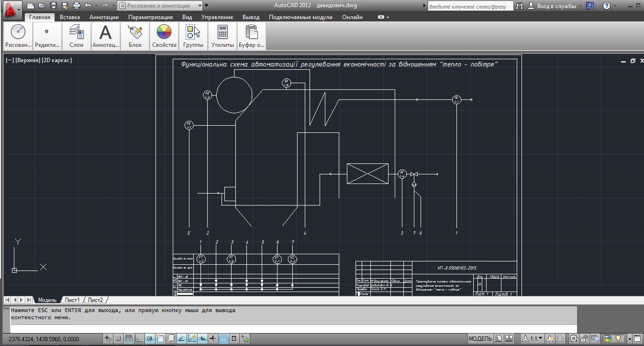
Task: Click the Open file folder icon
Action: coord(42,6)
